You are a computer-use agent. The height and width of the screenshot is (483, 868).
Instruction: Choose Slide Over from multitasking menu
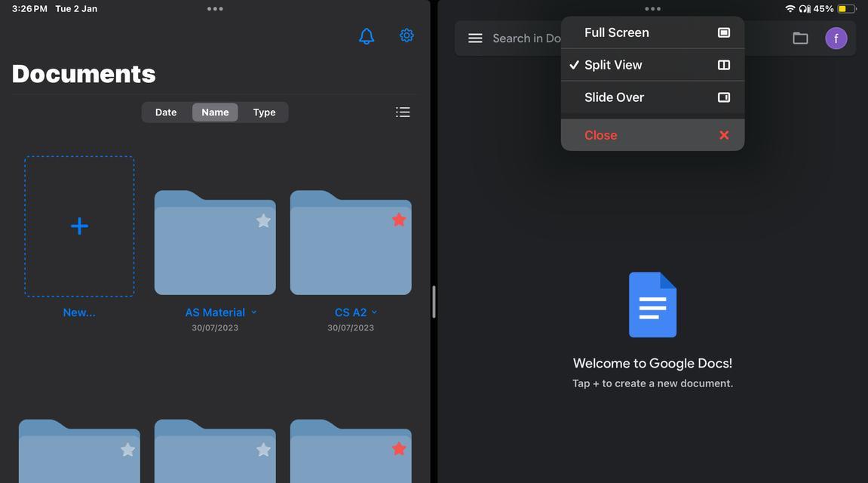coord(652,97)
